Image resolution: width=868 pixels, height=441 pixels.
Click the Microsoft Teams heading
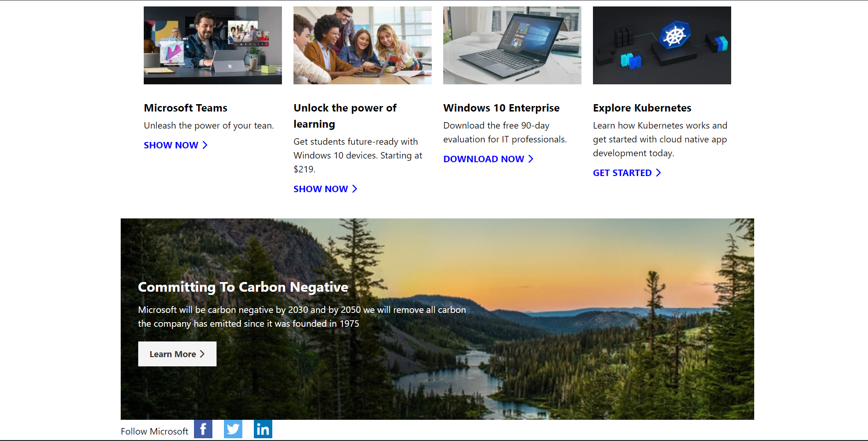tap(185, 108)
